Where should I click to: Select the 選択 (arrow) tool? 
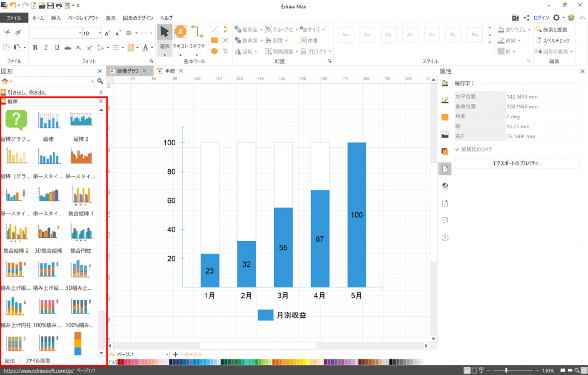pos(164,32)
